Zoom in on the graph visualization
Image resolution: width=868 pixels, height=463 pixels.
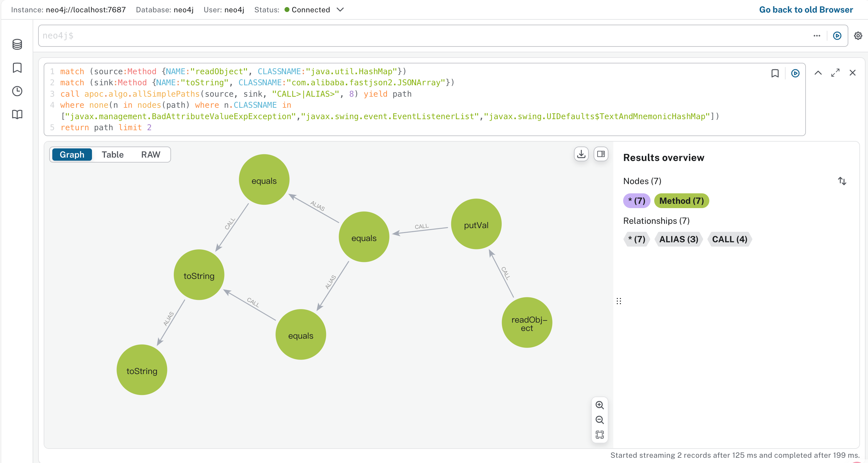coord(599,405)
